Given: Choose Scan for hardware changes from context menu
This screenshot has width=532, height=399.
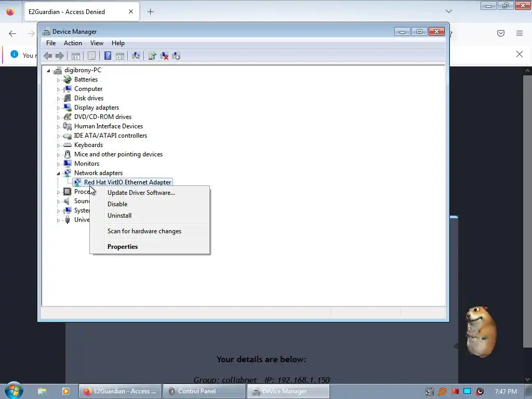Looking at the screenshot, I should pyautogui.click(x=150, y=231).
